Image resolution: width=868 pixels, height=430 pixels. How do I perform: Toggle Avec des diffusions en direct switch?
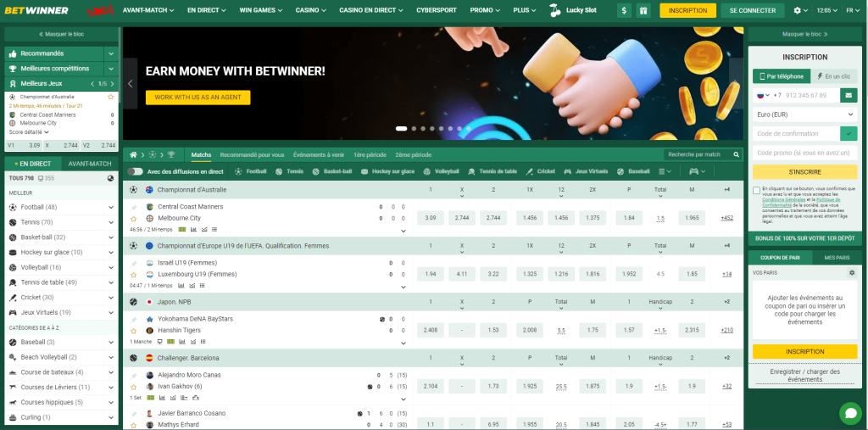tap(135, 172)
